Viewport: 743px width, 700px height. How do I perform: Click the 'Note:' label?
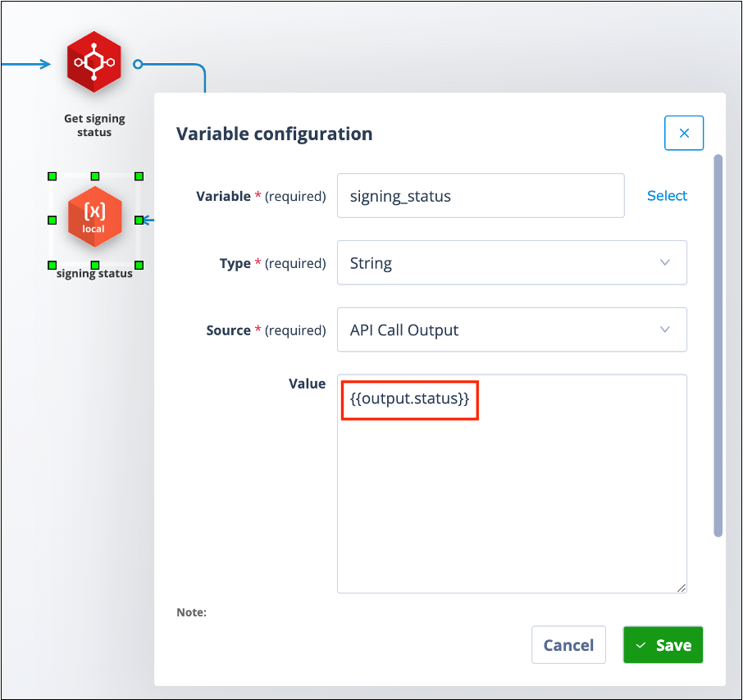(x=191, y=612)
